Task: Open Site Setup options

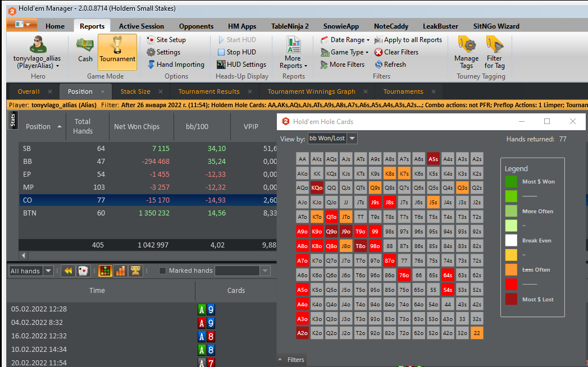Action: [166, 40]
